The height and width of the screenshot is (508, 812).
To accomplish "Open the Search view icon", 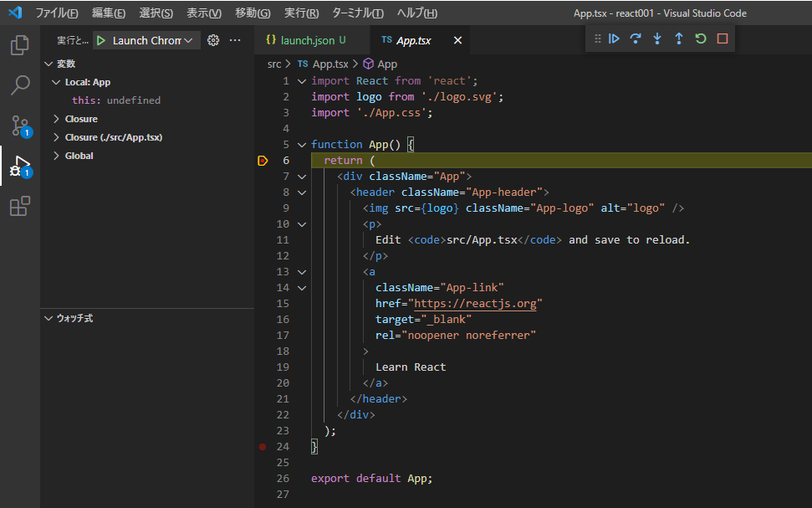I will [x=20, y=85].
